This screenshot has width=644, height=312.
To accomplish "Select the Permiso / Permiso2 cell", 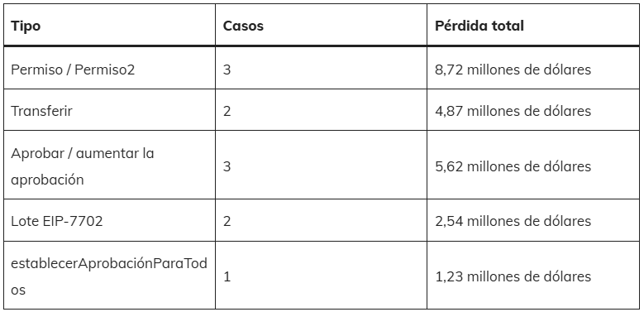I will pyautogui.click(x=110, y=68).
